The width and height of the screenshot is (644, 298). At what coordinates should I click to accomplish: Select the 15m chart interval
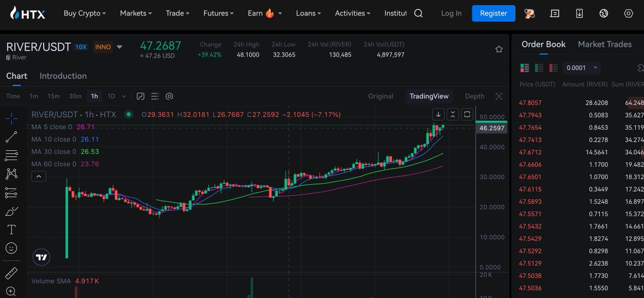53,97
